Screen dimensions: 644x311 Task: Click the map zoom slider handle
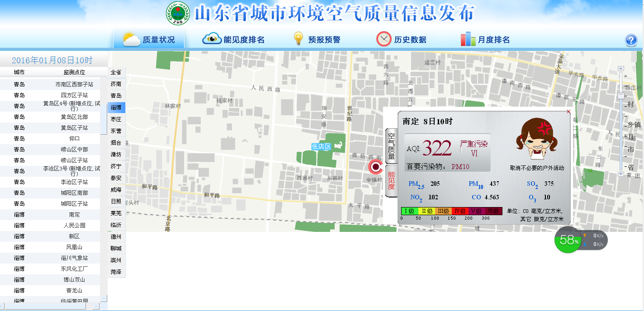(621, 96)
